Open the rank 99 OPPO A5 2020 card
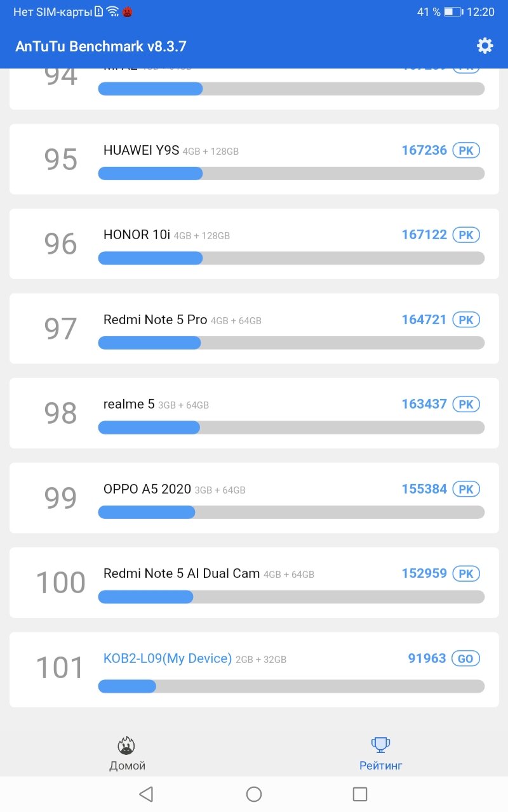Viewport: 508px width, 812px height. tap(254, 498)
